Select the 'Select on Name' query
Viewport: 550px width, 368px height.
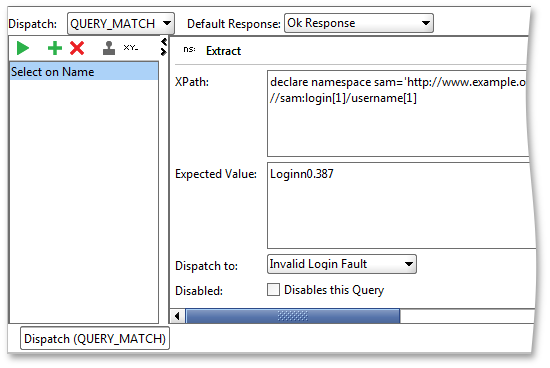point(84,72)
